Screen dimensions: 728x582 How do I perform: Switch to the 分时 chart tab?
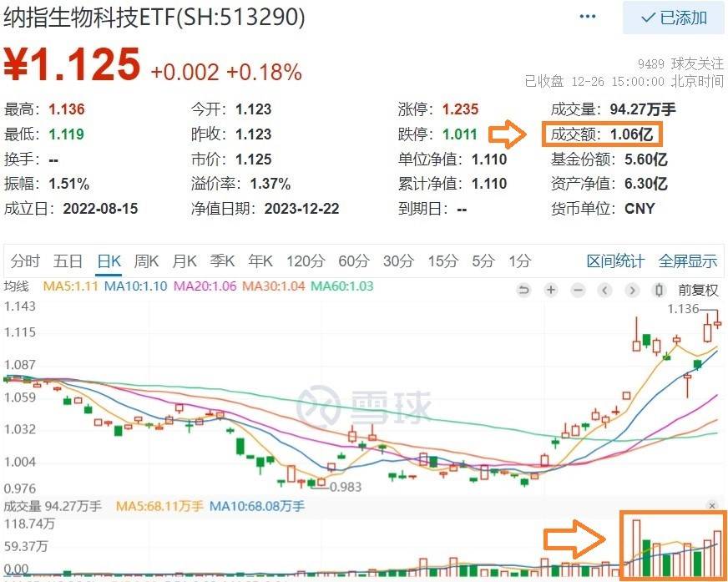pyautogui.click(x=25, y=261)
